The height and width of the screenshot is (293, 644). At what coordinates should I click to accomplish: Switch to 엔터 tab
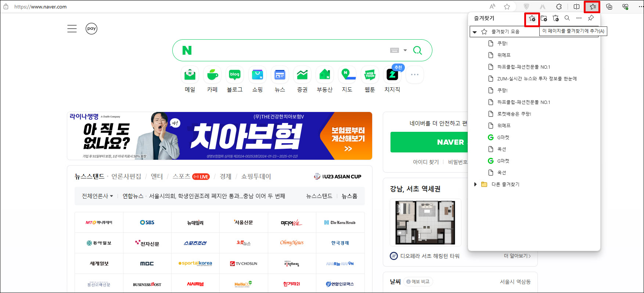coord(157,177)
